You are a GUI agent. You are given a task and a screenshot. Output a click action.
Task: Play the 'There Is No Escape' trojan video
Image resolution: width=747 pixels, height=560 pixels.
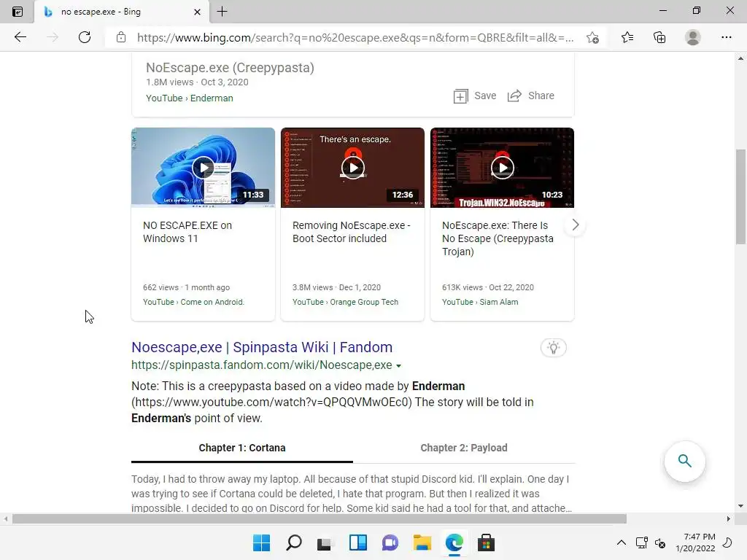[502, 168]
